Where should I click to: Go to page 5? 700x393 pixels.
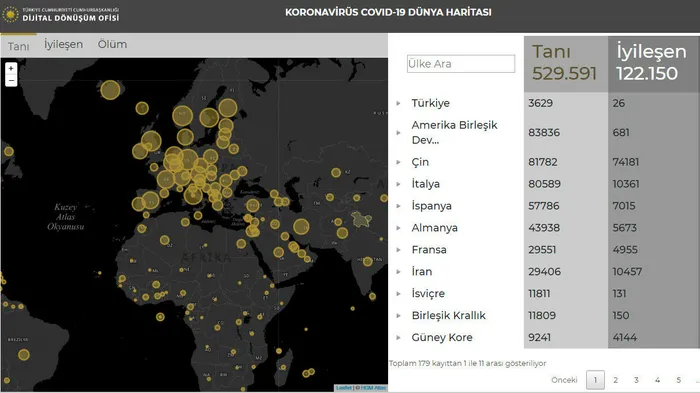coord(678,380)
